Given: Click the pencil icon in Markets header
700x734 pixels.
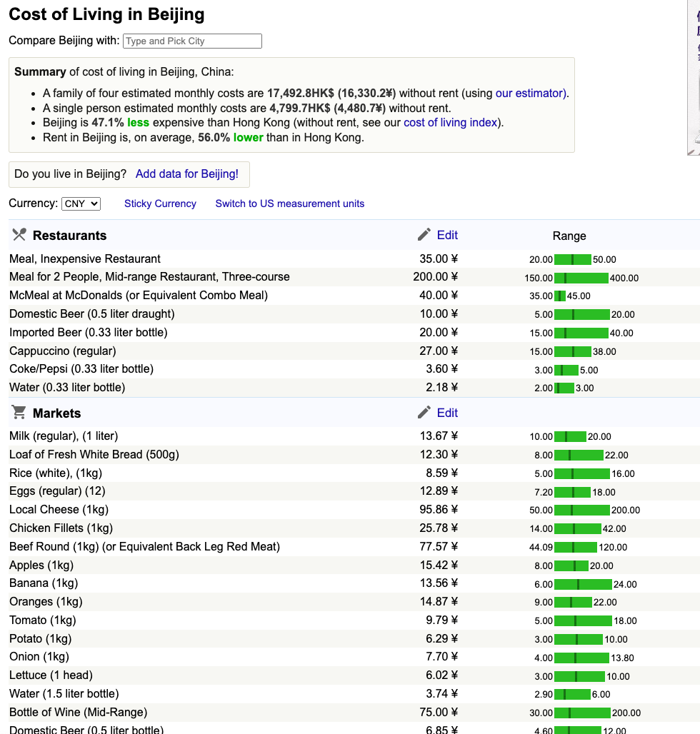Looking at the screenshot, I should tap(424, 413).
